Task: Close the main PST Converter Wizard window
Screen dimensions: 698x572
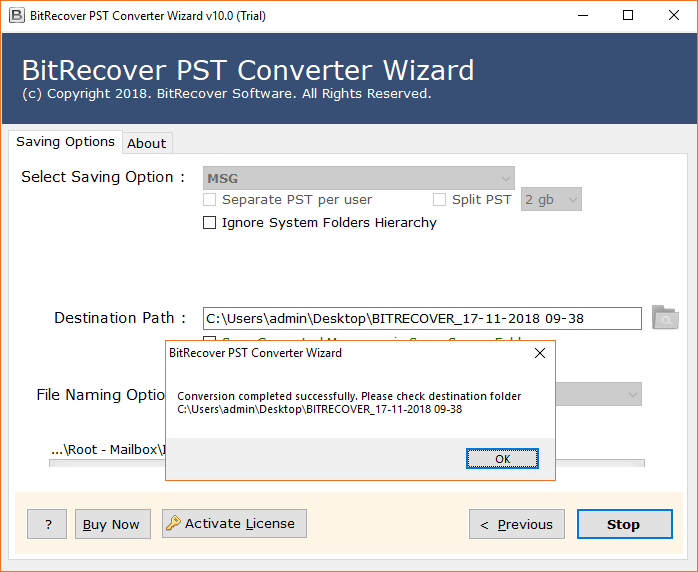Action: pos(674,16)
